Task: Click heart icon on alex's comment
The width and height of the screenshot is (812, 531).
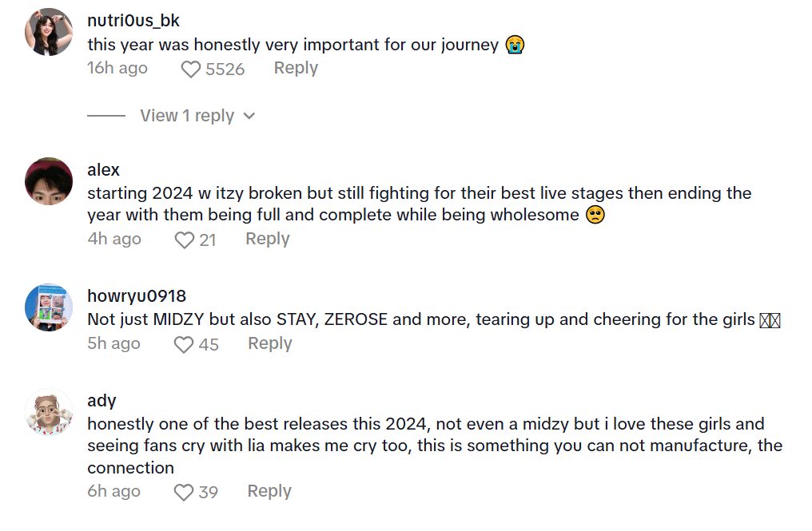Action: pos(185,240)
